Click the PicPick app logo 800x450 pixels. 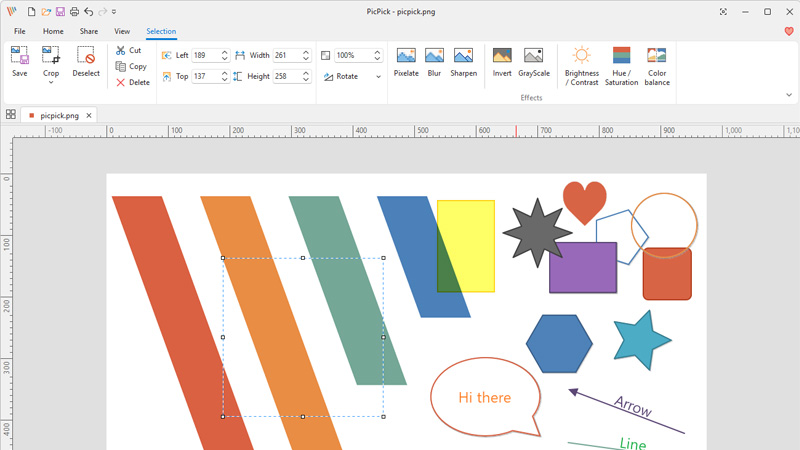tap(11, 11)
